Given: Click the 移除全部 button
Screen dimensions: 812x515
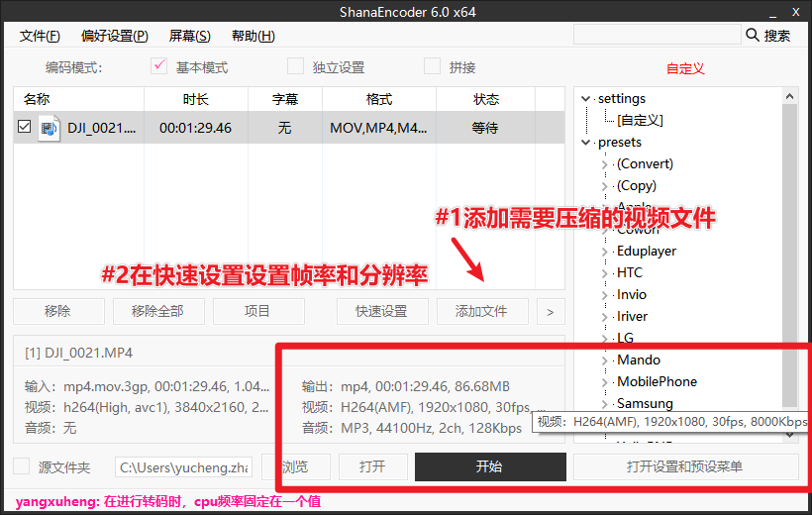Looking at the screenshot, I should pyautogui.click(x=158, y=311).
